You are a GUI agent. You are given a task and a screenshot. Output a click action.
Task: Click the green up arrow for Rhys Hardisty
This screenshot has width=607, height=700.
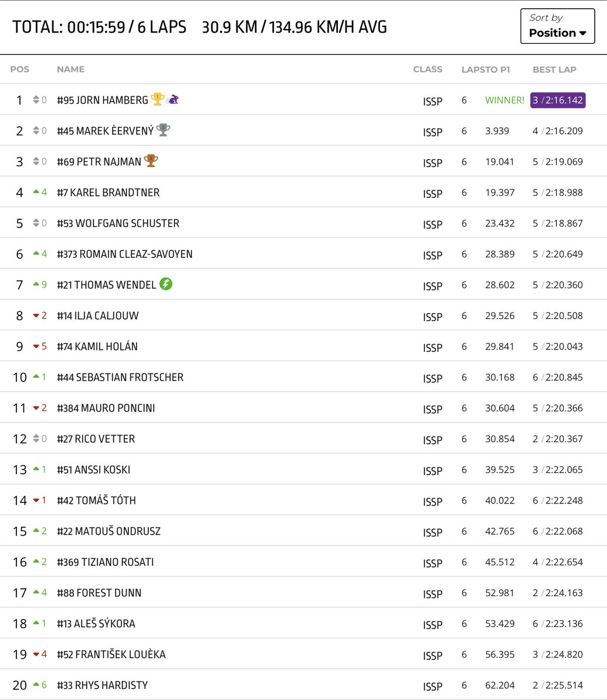[x=36, y=685]
